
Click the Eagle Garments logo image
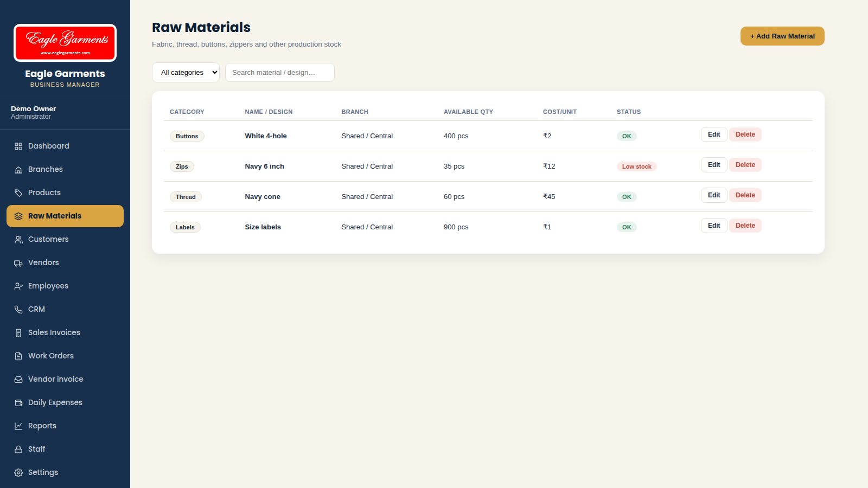(65, 43)
